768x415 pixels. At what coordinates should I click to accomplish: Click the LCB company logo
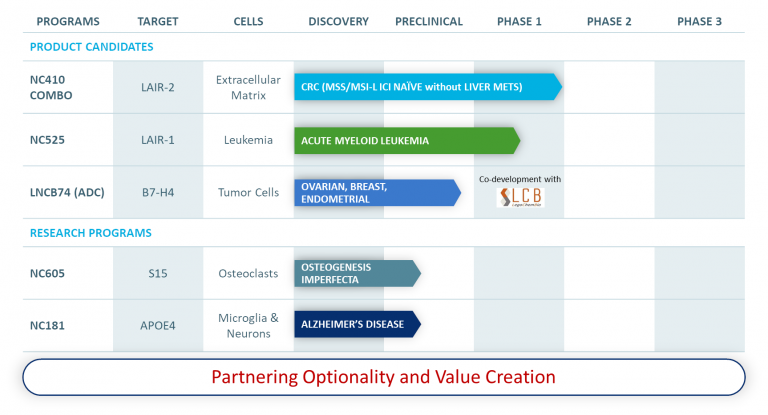pos(520,197)
